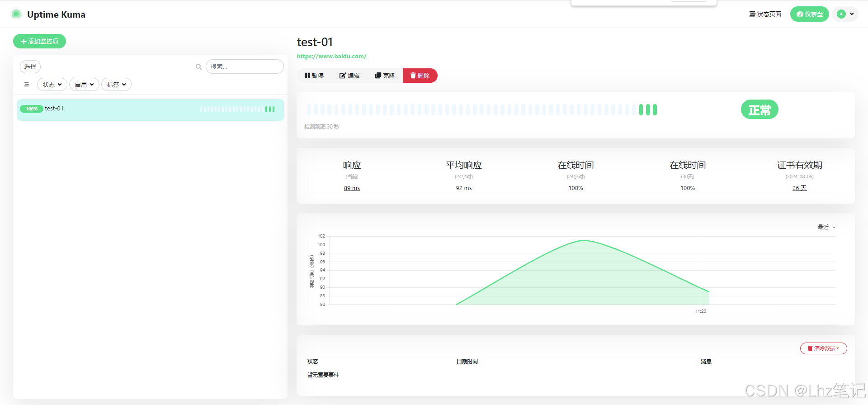Add a new monitor (添加监控项)

click(x=39, y=41)
